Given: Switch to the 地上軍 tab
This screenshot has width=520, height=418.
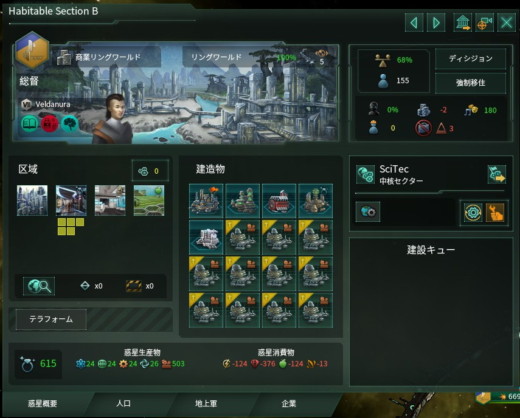Looking at the screenshot, I should [x=206, y=403].
